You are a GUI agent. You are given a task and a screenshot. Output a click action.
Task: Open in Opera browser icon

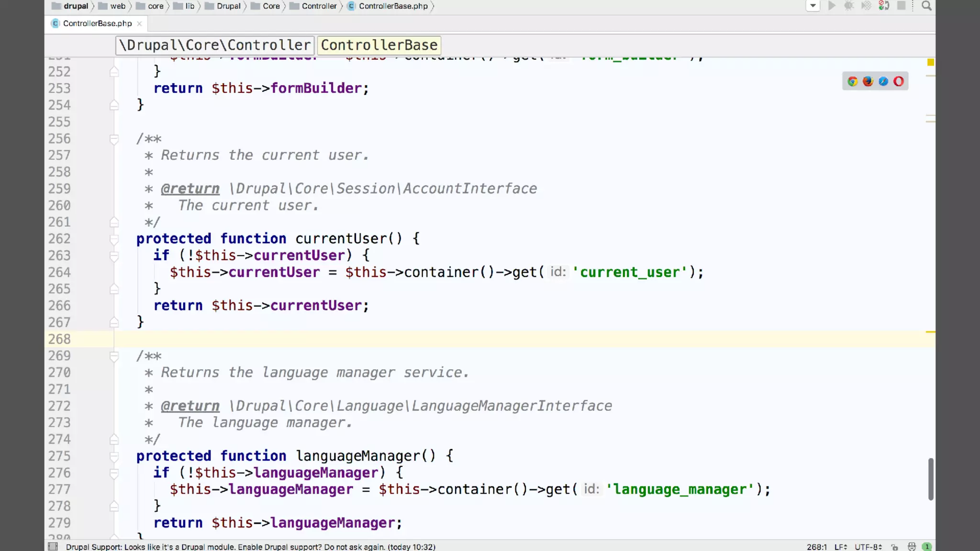899,81
